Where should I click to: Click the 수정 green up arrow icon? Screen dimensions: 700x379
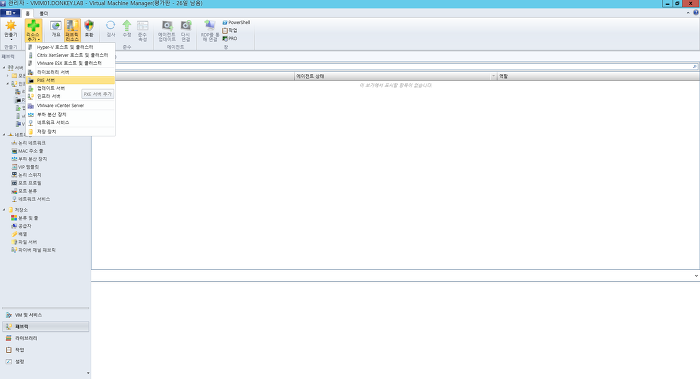[x=127, y=26]
